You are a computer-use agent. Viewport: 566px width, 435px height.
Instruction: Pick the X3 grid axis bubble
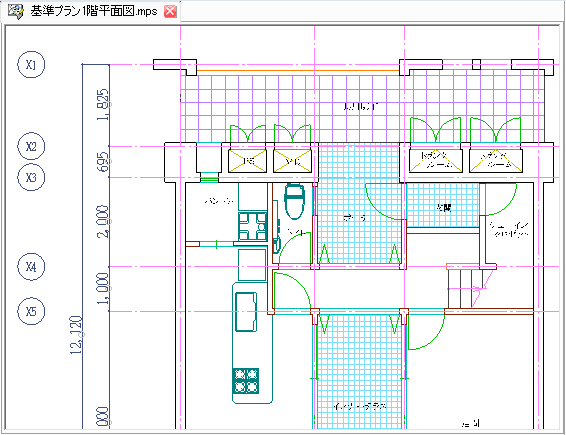[x=31, y=177]
